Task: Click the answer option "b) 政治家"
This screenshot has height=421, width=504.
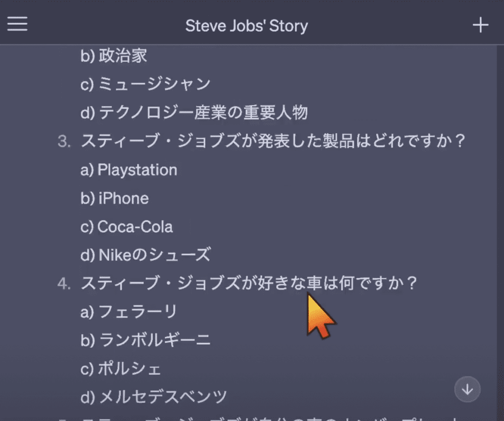Action: click(x=114, y=56)
